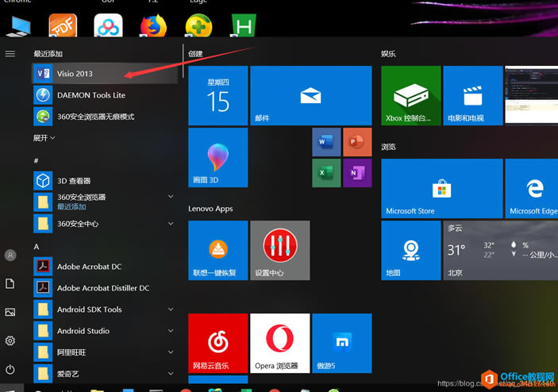Open the Baidu cloud desktop shortcut
The image size is (558, 392).
pyautogui.click(x=108, y=25)
